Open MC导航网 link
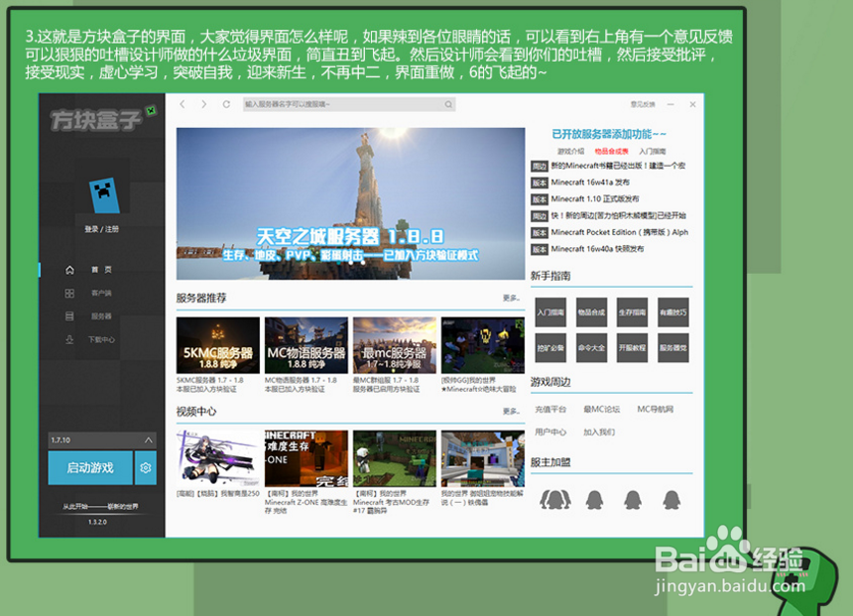 (x=656, y=410)
